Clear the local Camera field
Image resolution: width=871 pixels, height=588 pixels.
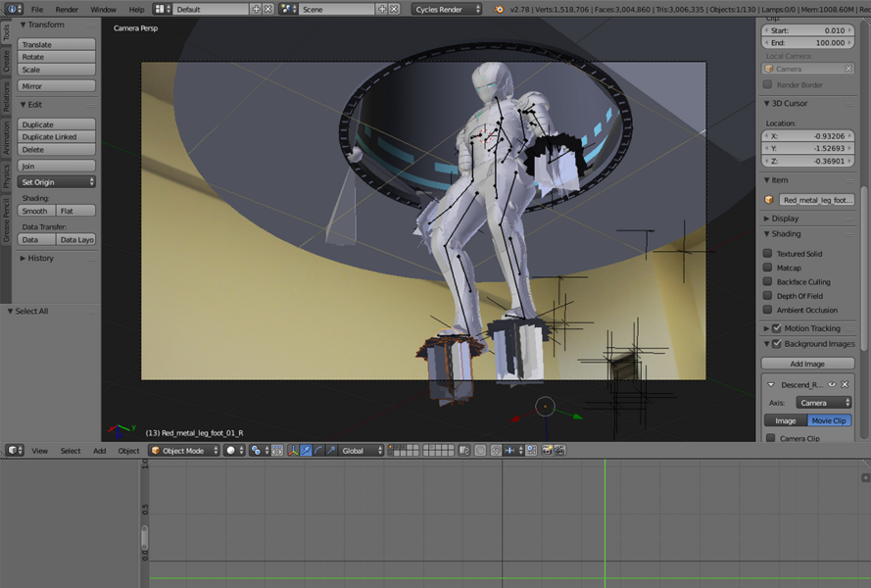tap(848, 69)
